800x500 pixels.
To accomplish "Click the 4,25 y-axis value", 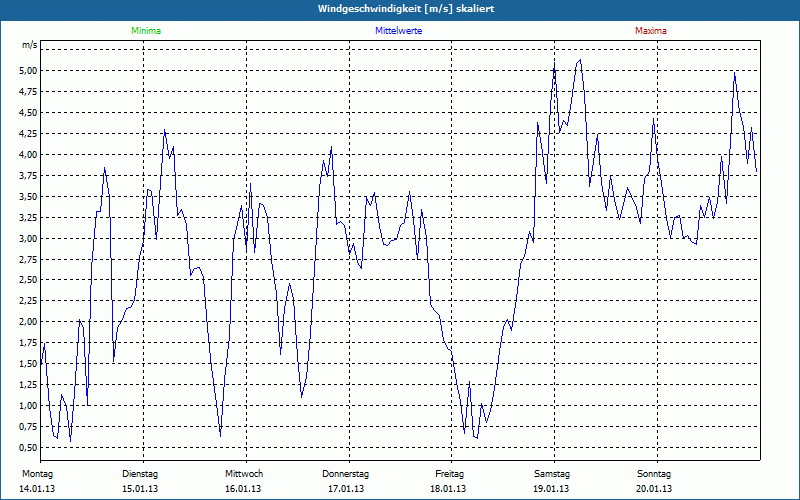I will (x=29, y=133).
